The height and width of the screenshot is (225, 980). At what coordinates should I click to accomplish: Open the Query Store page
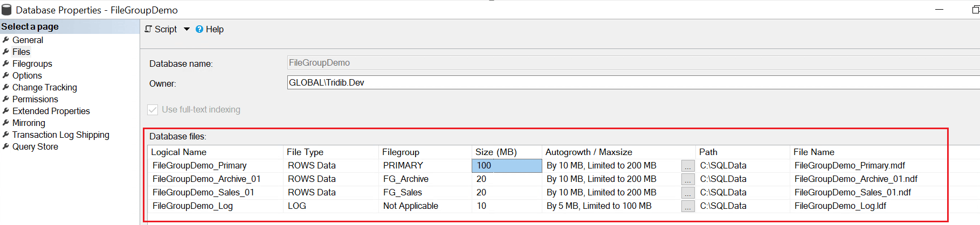coord(35,146)
